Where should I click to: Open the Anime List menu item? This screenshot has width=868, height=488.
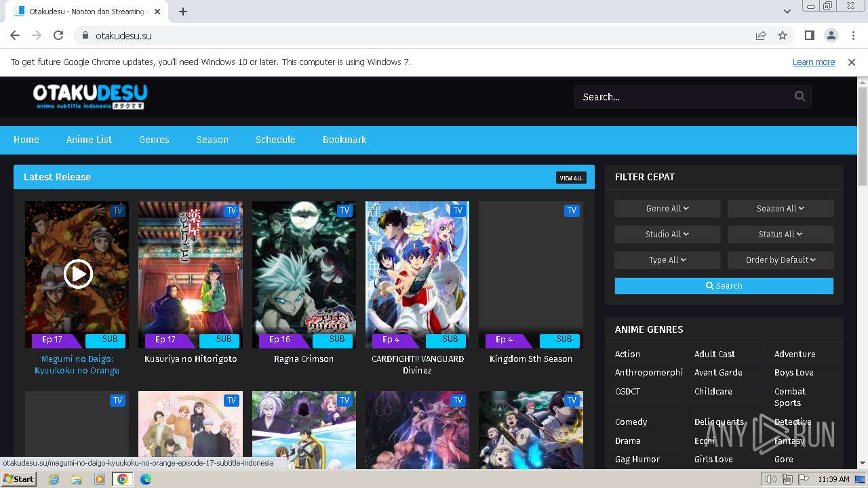coord(89,140)
